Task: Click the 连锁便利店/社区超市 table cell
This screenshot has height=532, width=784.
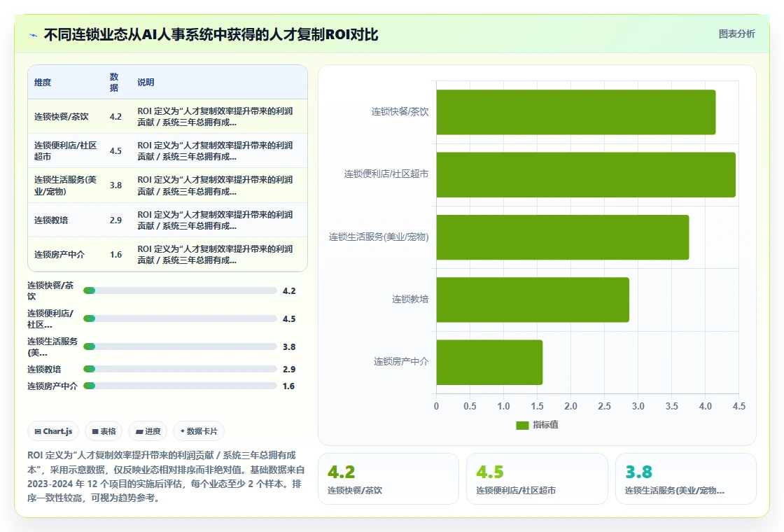Action: tap(65, 151)
